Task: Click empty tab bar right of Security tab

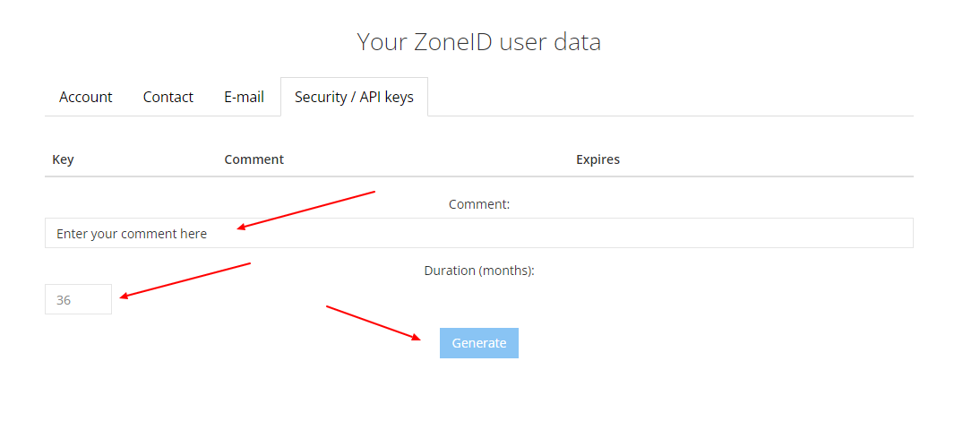Action: pyautogui.click(x=672, y=97)
